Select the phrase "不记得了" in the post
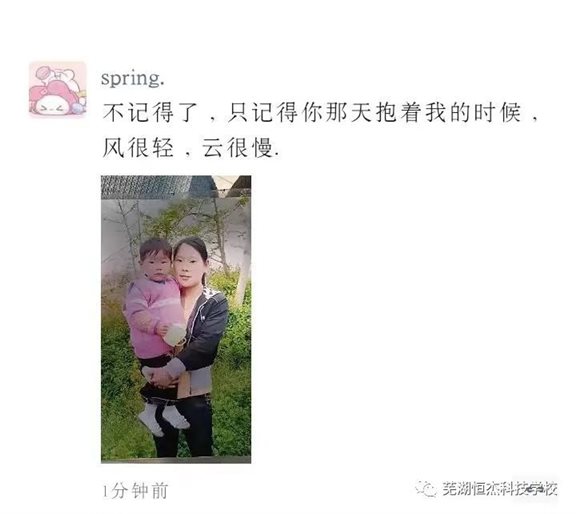This screenshot has width=576, height=514. pyautogui.click(x=150, y=112)
